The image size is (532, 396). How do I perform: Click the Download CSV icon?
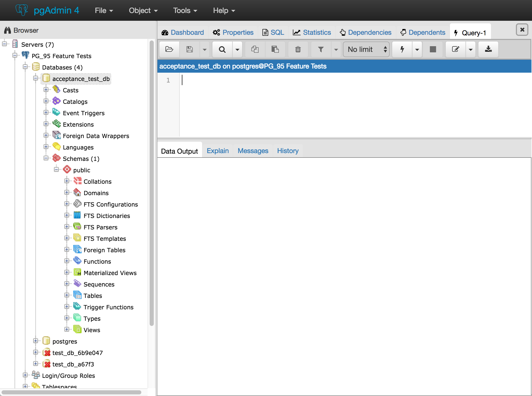point(488,49)
